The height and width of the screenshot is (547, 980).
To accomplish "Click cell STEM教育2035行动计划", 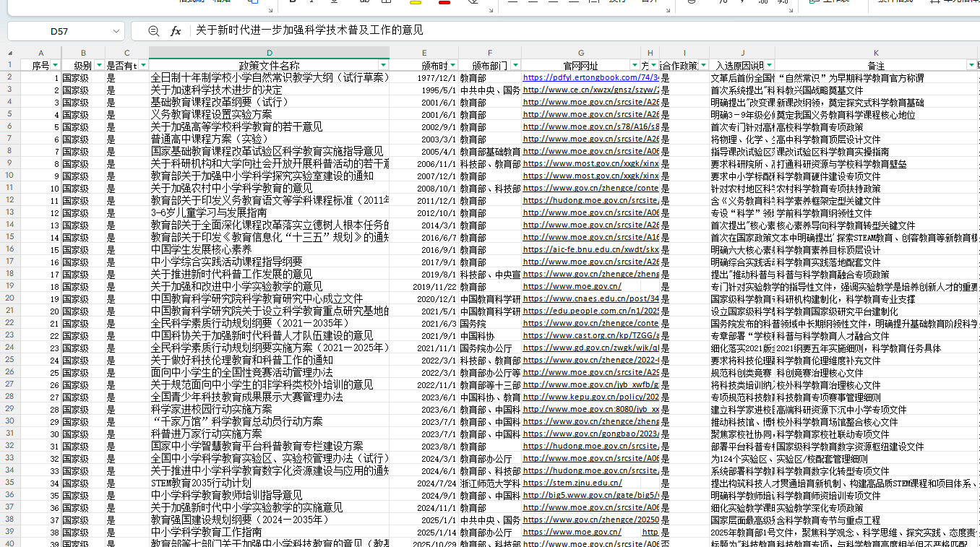I will click(x=269, y=483).
